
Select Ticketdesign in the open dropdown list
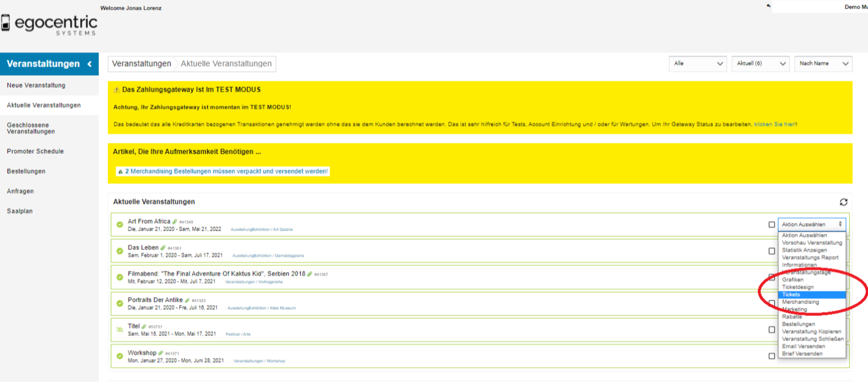797,287
